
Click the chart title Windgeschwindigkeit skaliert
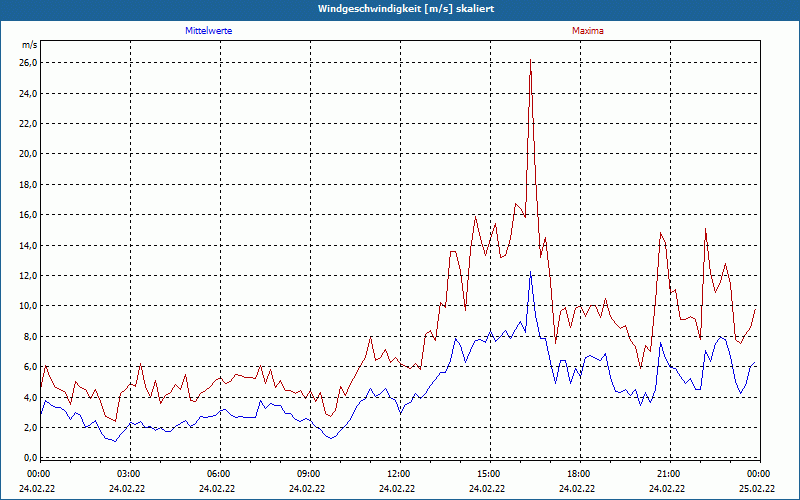coord(406,9)
